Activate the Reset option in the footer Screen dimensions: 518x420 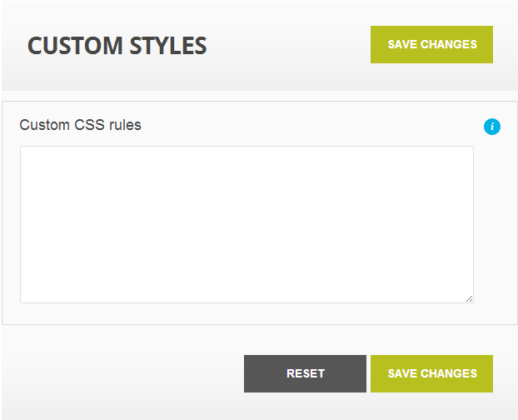point(305,373)
